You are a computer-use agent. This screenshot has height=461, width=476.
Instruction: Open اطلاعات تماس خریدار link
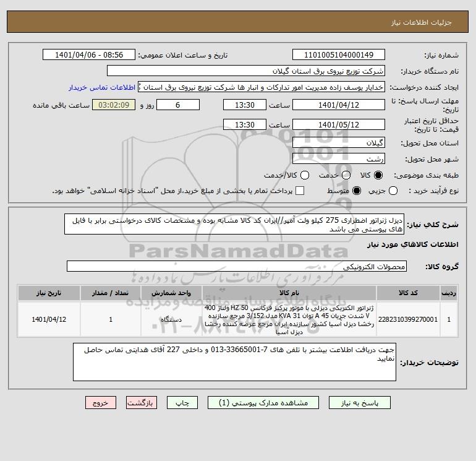pos(102,87)
